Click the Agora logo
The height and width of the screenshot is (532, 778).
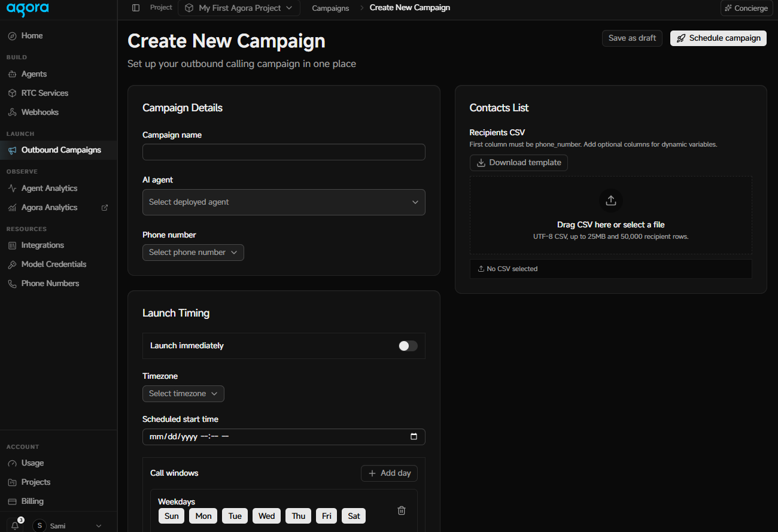pyautogui.click(x=28, y=9)
